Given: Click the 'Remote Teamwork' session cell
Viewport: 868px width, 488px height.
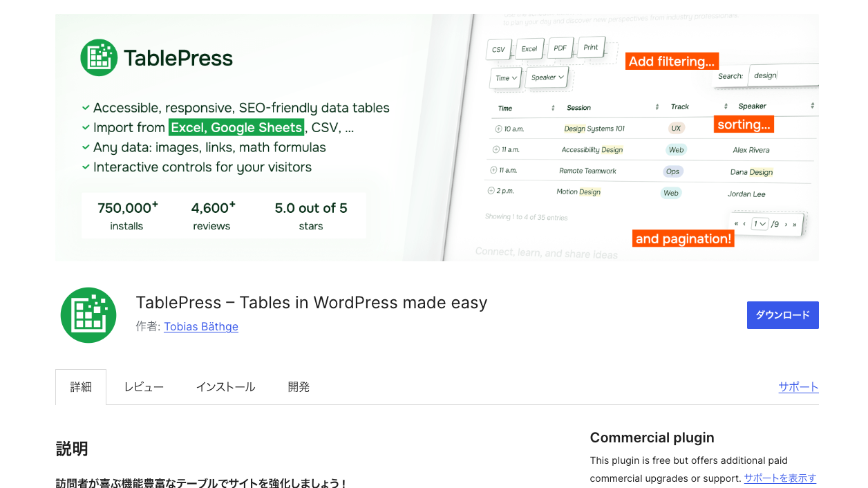Looking at the screenshot, I should (587, 171).
